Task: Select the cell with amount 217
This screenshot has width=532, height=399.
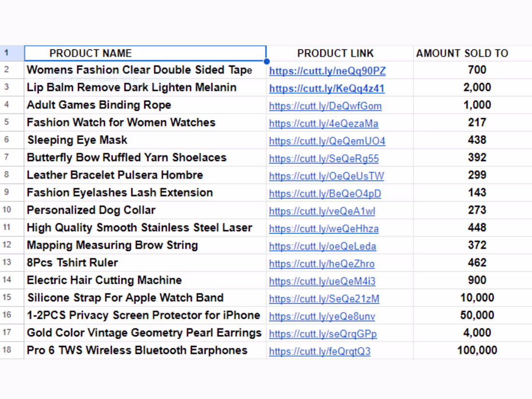Action: click(473, 122)
